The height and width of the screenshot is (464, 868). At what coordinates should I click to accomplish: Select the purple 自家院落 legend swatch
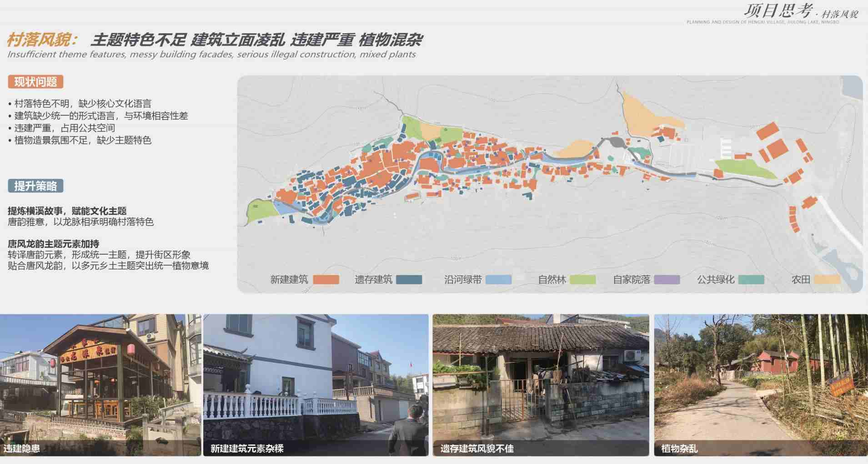coord(667,280)
